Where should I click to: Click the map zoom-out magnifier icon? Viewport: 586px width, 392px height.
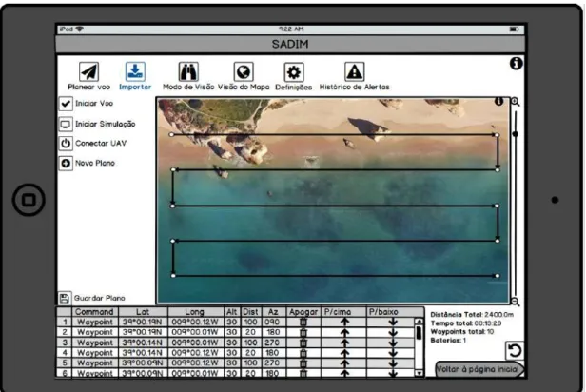(515, 301)
